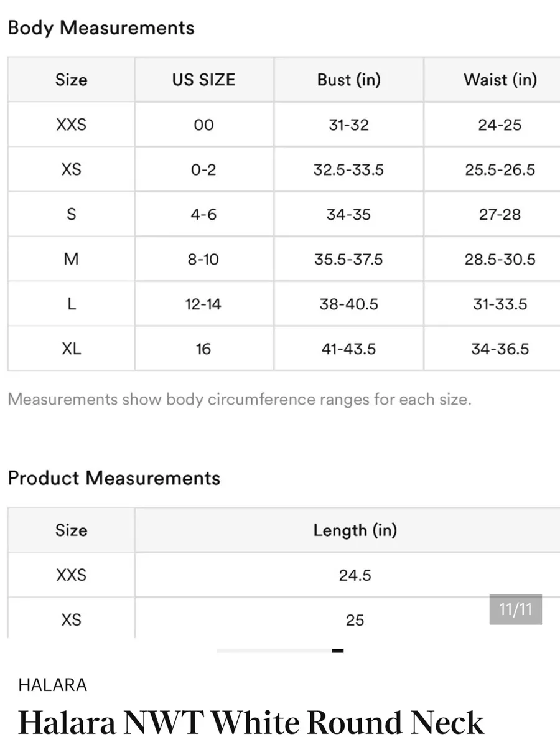Screen dimensions: 560x747
Task: Click the Bust (in) column header
Action: coord(348,80)
